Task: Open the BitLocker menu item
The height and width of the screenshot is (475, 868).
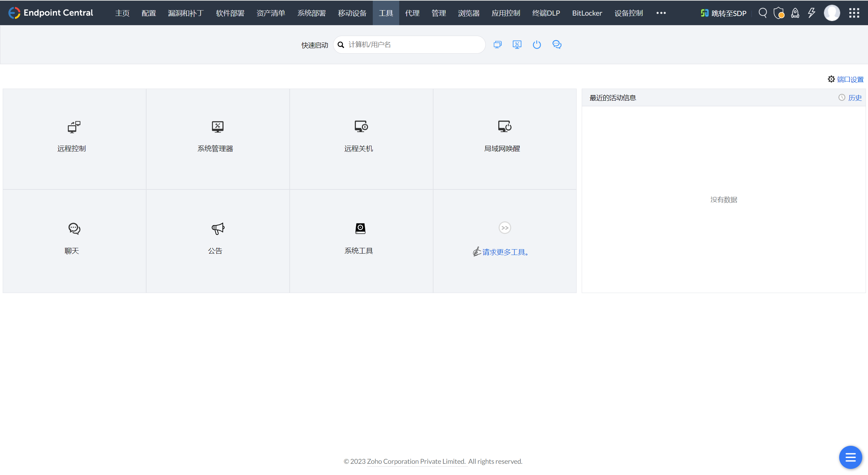Action: coord(587,13)
